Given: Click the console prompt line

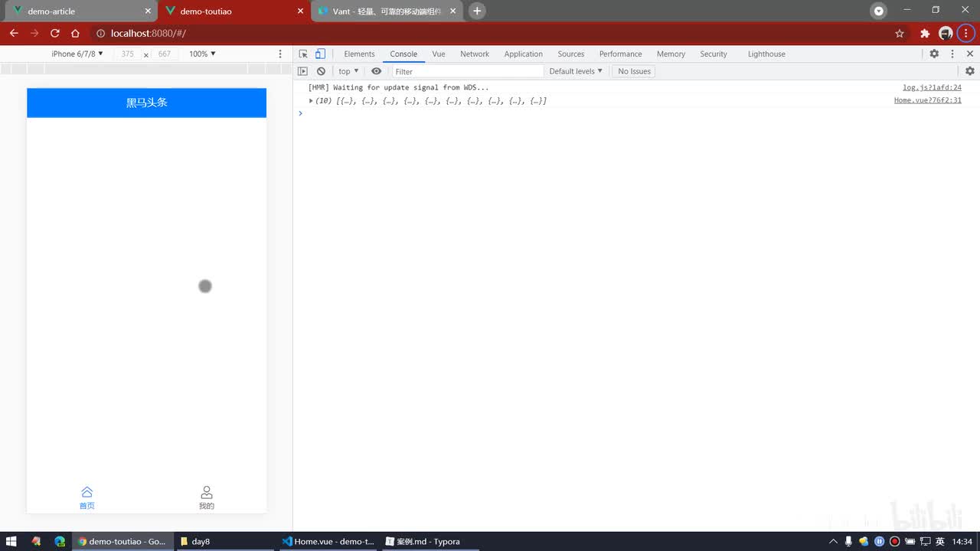Looking at the screenshot, I should (635, 113).
